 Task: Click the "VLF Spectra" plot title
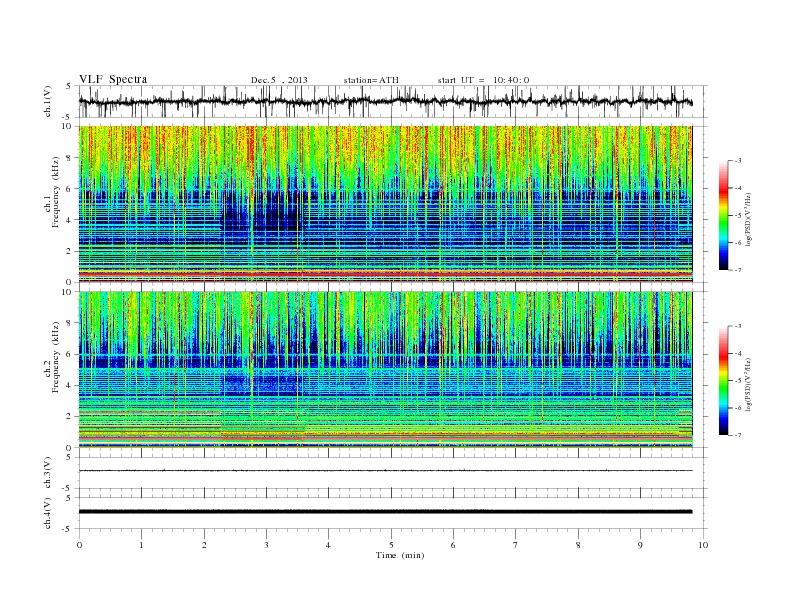click(113, 79)
